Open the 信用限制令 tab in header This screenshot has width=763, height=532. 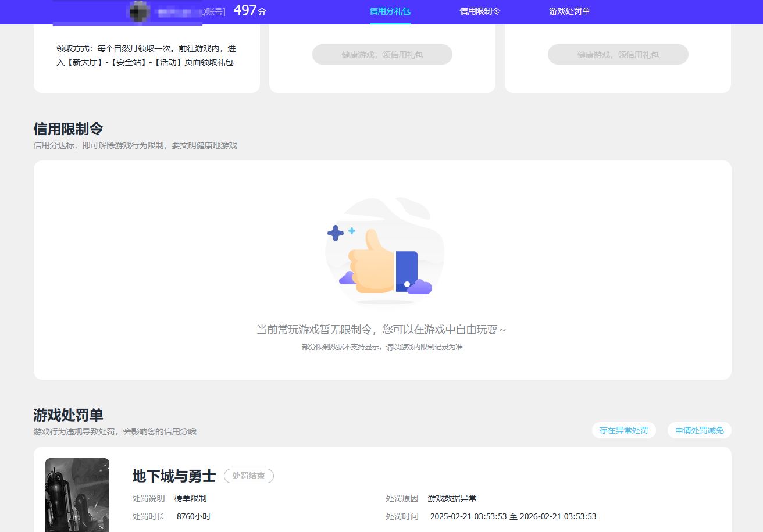click(479, 11)
